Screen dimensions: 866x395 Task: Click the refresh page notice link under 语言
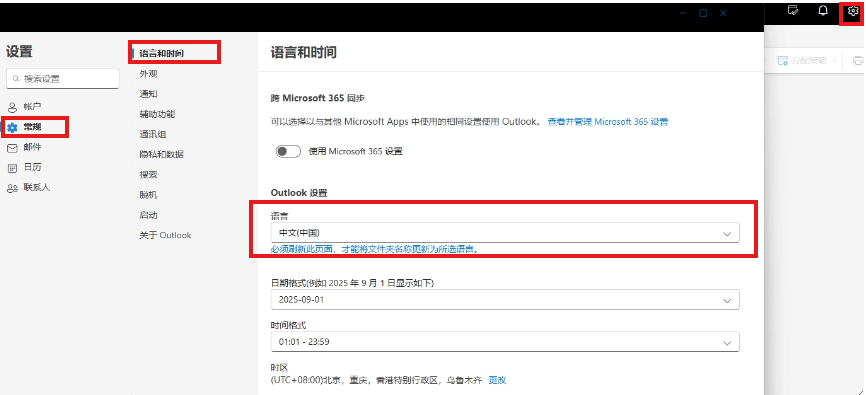tap(374, 249)
